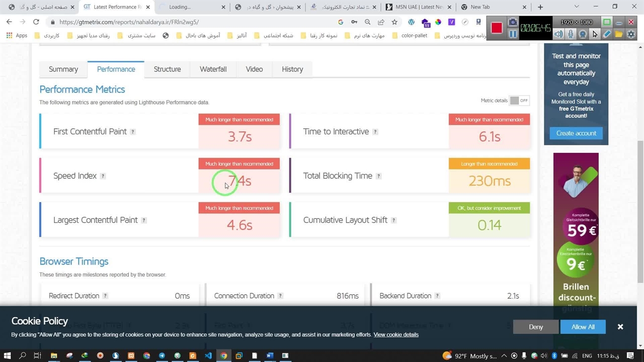Reload the GTmetrix report page
Viewport: 644px width, 362px height.
tap(36, 22)
